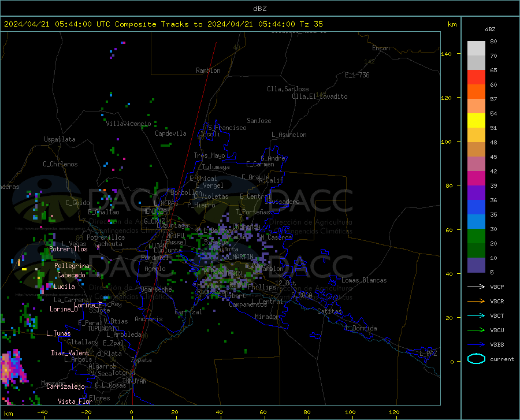Image resolution: width=520 pixels, height=420 pixels.
Task: Select the 5 dBZ purple-gray color swatch
Action: point(476,265)
